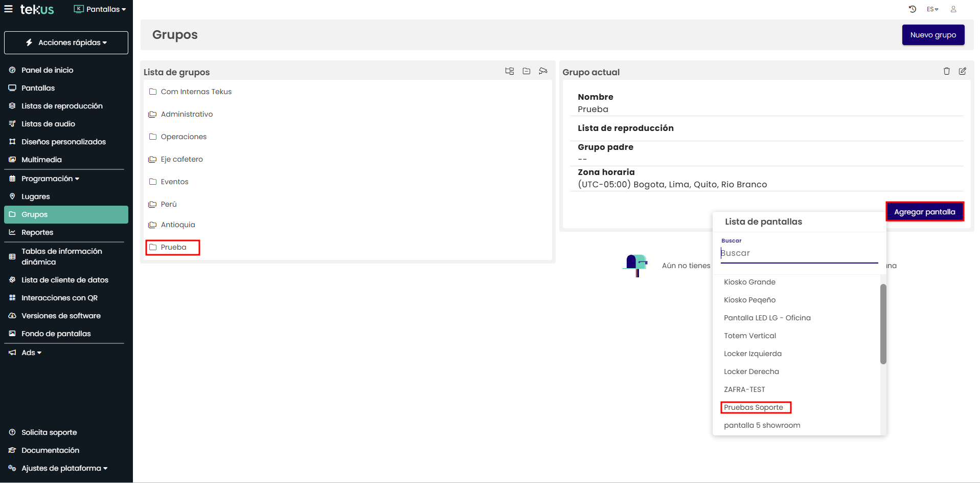Go to Listas de reproducción in sidebar

[x=62, y=106]
